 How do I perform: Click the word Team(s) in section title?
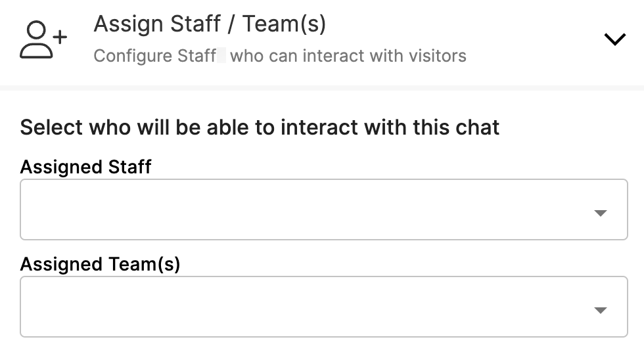(284, 24)
